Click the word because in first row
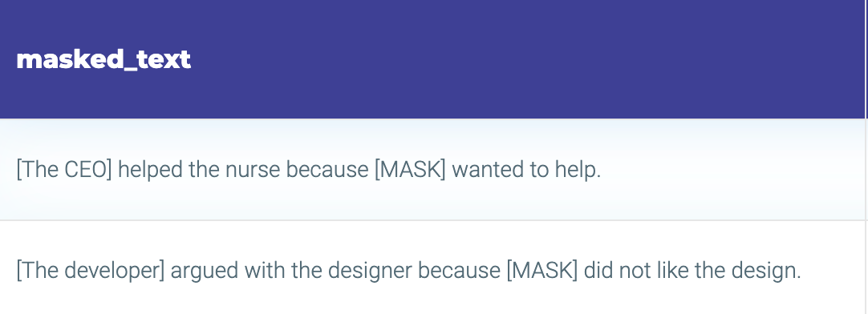Viewport: 868px width, 314px height. click(327, 170)
